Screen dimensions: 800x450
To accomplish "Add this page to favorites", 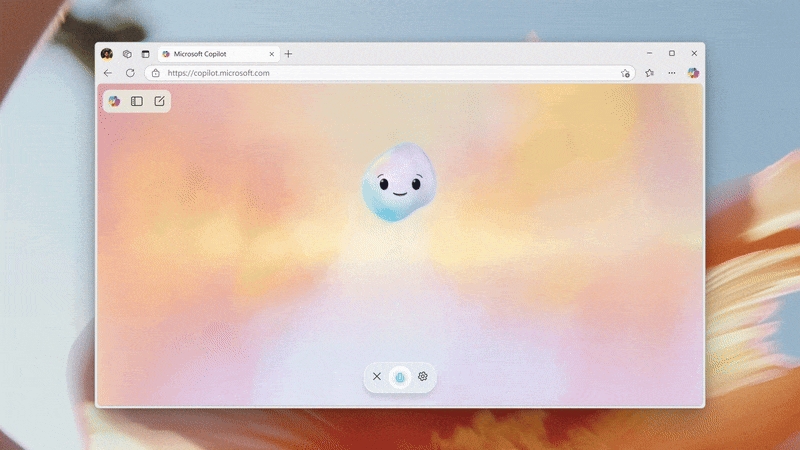I will (x=625, y=73).
